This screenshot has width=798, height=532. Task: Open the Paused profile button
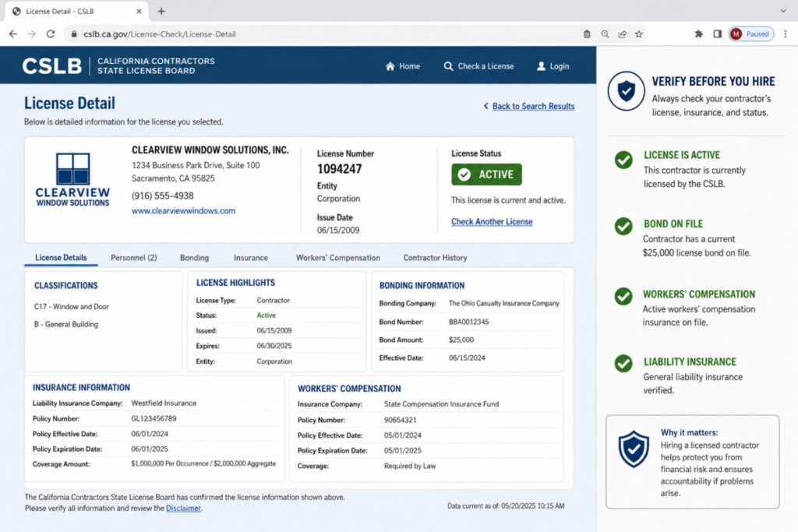(x=751, y=34)
